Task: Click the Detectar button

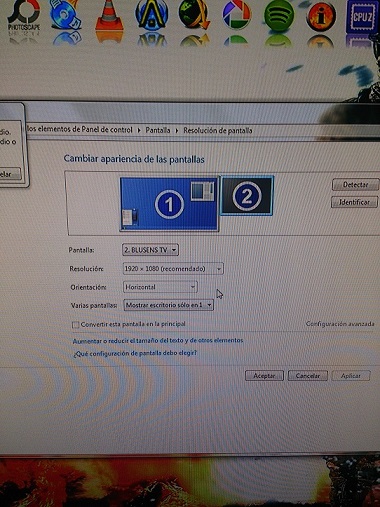Action: point(355,185)
